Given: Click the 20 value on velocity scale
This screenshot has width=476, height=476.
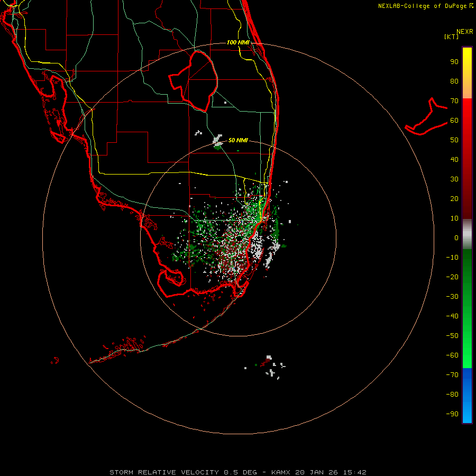Looking at the screenshot, I should click(x=454, y=199).
